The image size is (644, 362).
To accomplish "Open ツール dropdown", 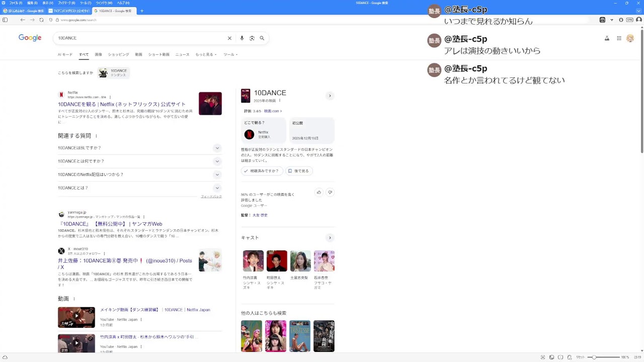I will (230, 54).
